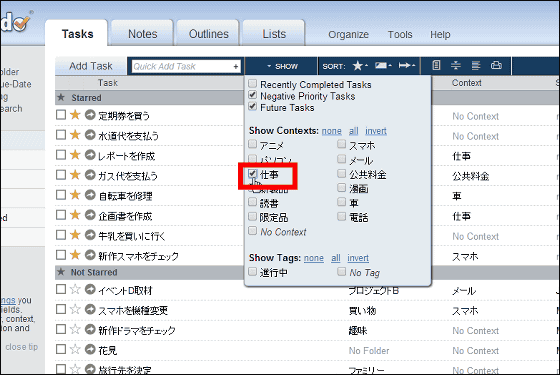Click the stacked-lines icon beside printer
This screenshot has height=375, width=560.
point(476,65)
